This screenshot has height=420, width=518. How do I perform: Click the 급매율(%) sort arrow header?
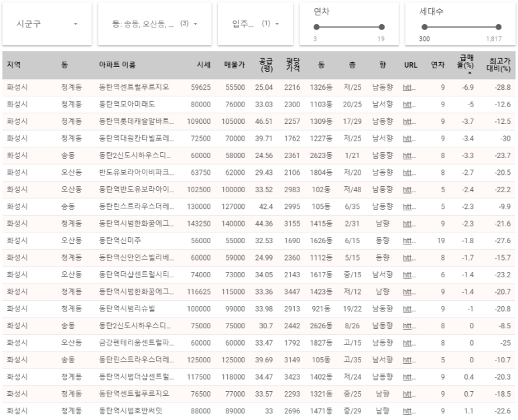pyautogui.click(x=466, y=65)
